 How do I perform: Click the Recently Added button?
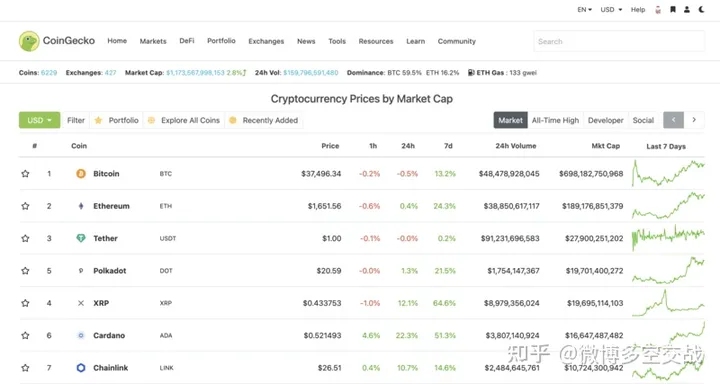(x=264, y=120)
